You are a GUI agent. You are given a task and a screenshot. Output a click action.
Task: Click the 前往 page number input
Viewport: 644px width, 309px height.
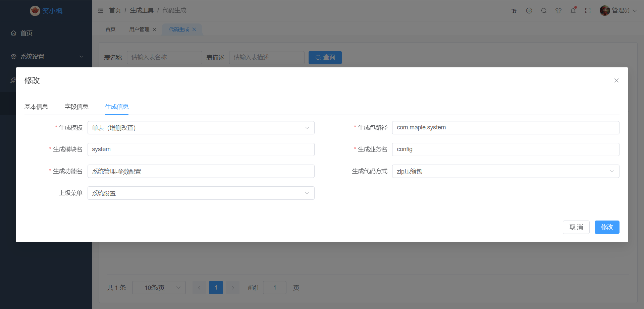[x=275, y=288]
